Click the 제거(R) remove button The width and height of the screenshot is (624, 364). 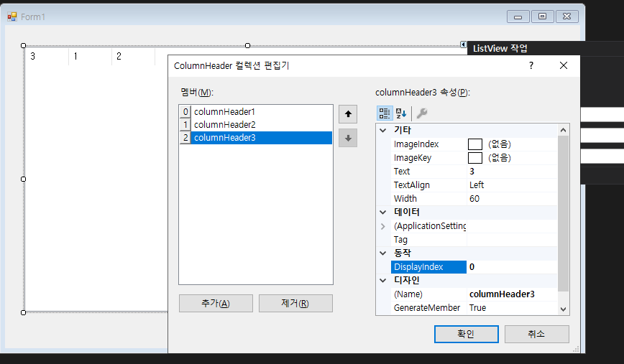tap(295, 303)
